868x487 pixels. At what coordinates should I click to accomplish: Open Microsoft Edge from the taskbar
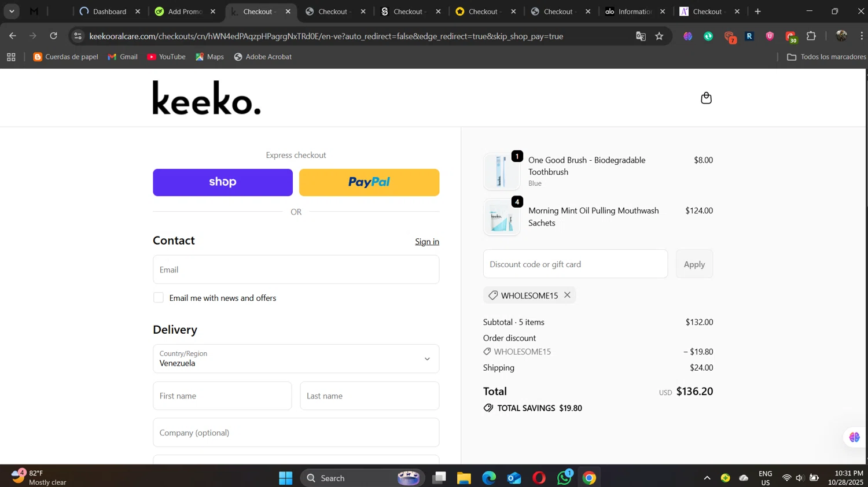pos(489,478)
